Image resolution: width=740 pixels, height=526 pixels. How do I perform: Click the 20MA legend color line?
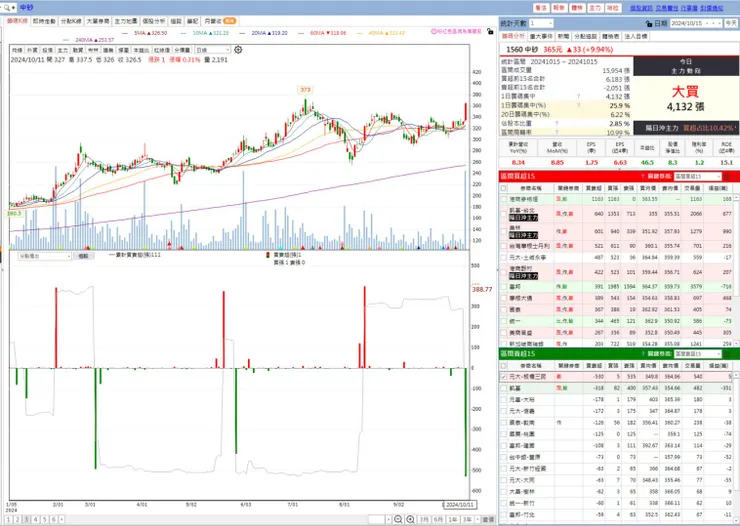click(x=242, y=33)
